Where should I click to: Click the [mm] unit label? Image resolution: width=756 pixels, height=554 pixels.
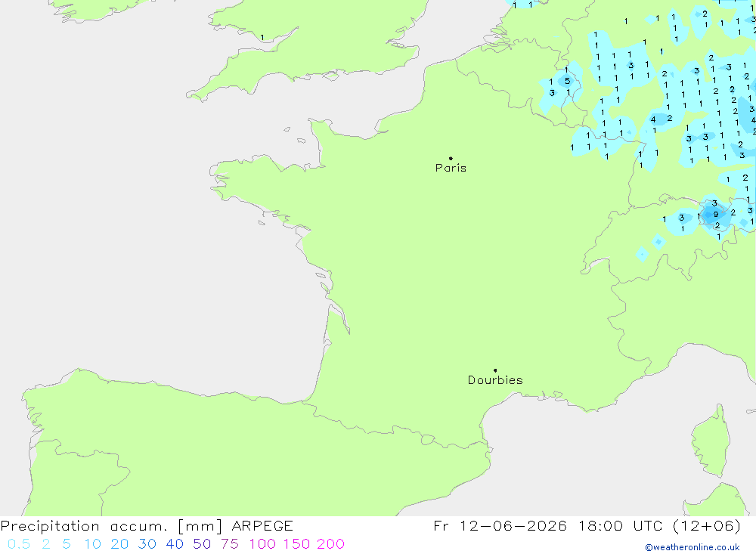tap(200, 526)
